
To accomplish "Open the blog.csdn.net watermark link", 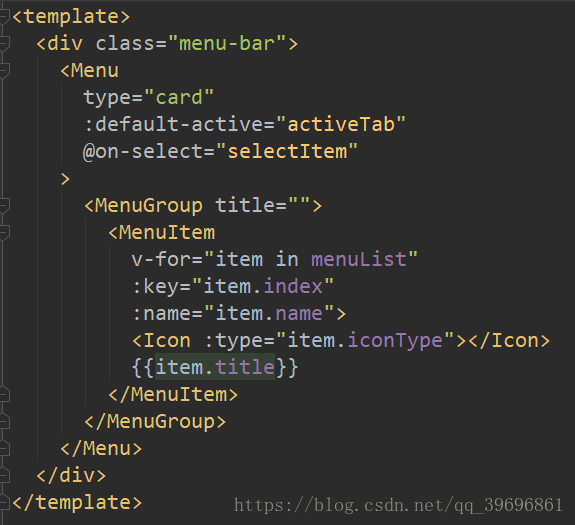I will coord(398,505).
